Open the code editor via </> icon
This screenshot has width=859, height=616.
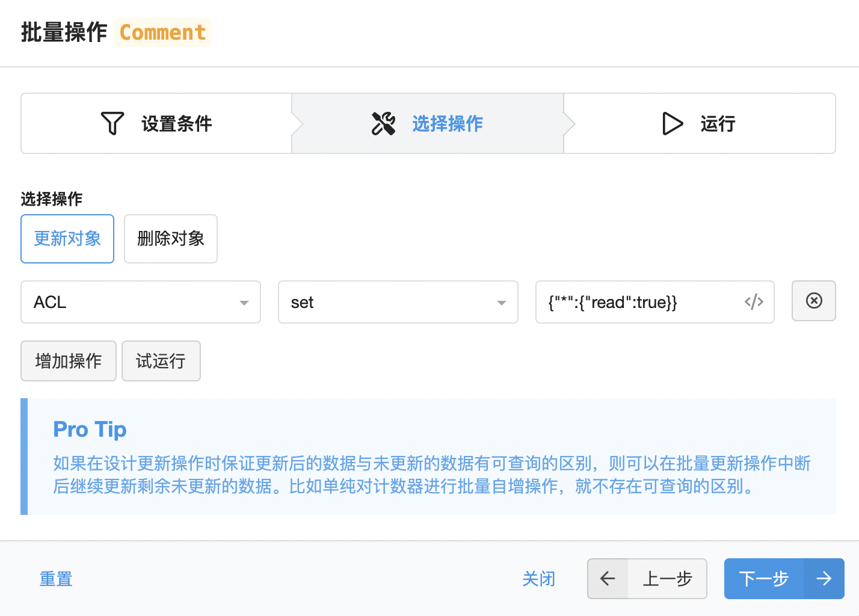pyautogui.click(x=754, y=302)
